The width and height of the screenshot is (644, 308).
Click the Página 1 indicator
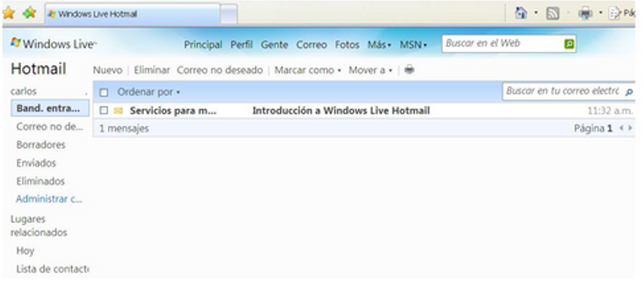click(593, 129)
